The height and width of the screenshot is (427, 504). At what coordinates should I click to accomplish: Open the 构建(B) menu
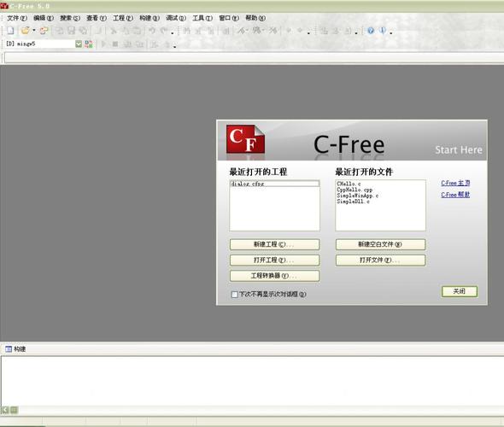tap(149, 18)
